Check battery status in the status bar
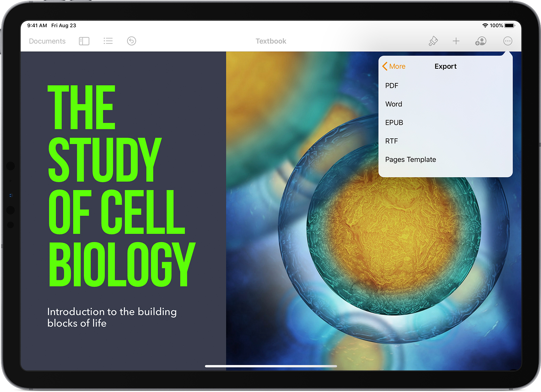This screenshot has height=392, width=541. pyautogui.click(x=510, y=25)
